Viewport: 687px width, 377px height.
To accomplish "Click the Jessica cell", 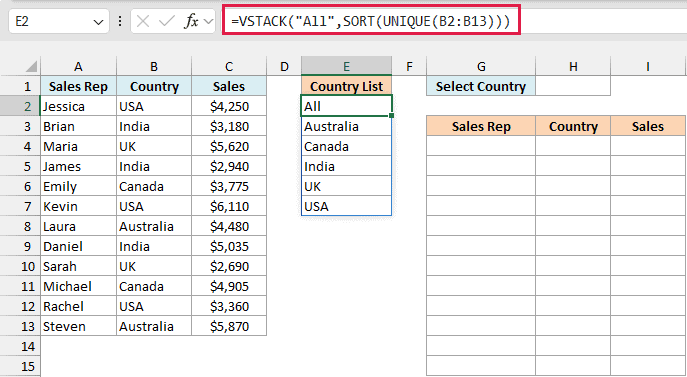I will [x=78, y=106].
